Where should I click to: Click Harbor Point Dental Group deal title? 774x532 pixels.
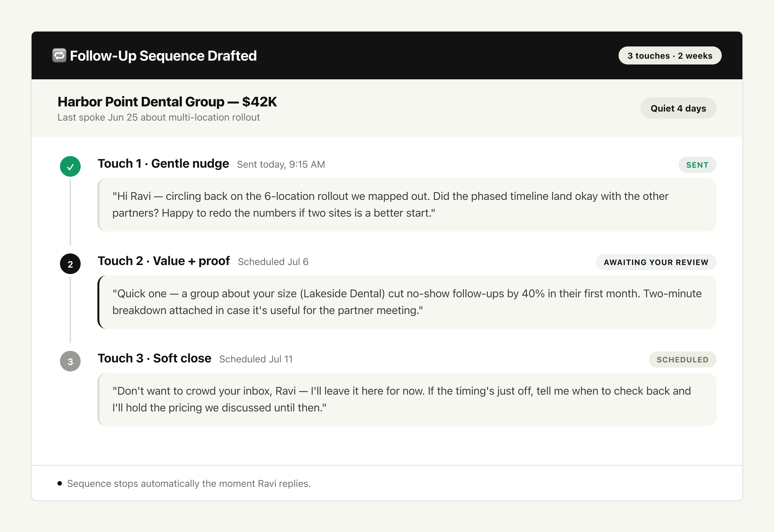[167, 102]
